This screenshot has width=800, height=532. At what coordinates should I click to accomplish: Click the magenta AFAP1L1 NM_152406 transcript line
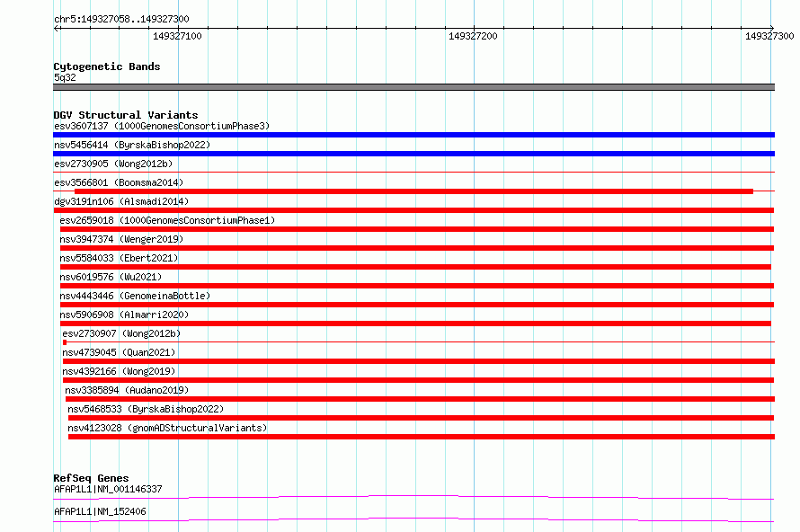(413, 519)
